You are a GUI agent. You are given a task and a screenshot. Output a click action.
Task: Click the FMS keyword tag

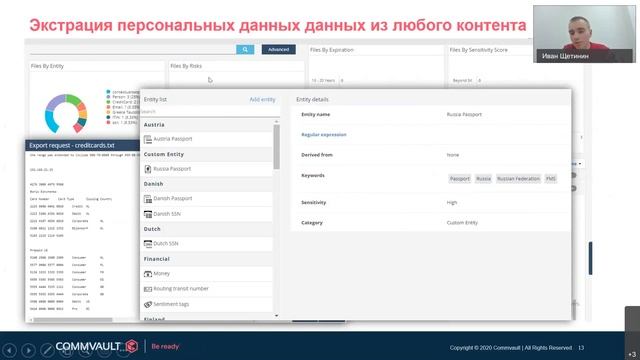coord(551,179)
